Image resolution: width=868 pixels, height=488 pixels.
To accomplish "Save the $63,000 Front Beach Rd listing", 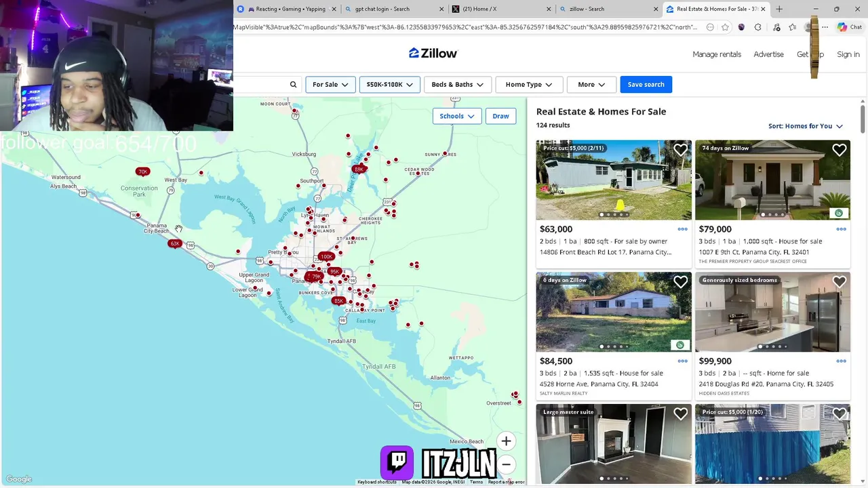I will click(680, 150).
